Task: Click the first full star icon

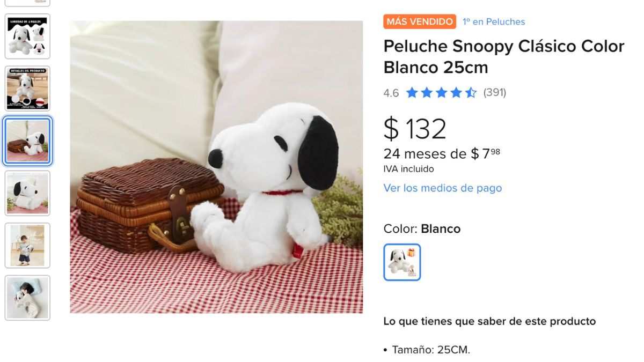Action: (x=412, y=93)
